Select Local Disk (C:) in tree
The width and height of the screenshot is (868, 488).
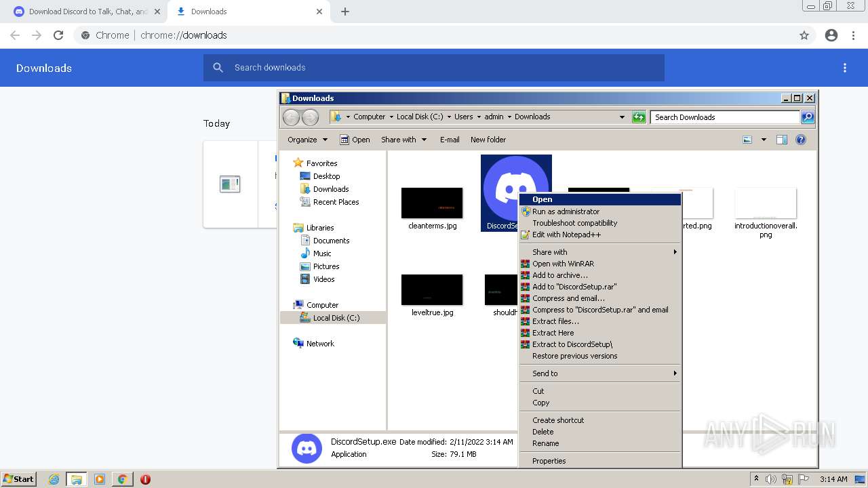[336, 318]
